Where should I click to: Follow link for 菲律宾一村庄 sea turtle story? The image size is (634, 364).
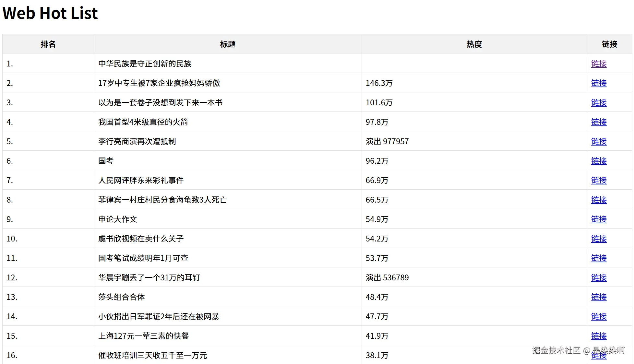coord(598,200)
